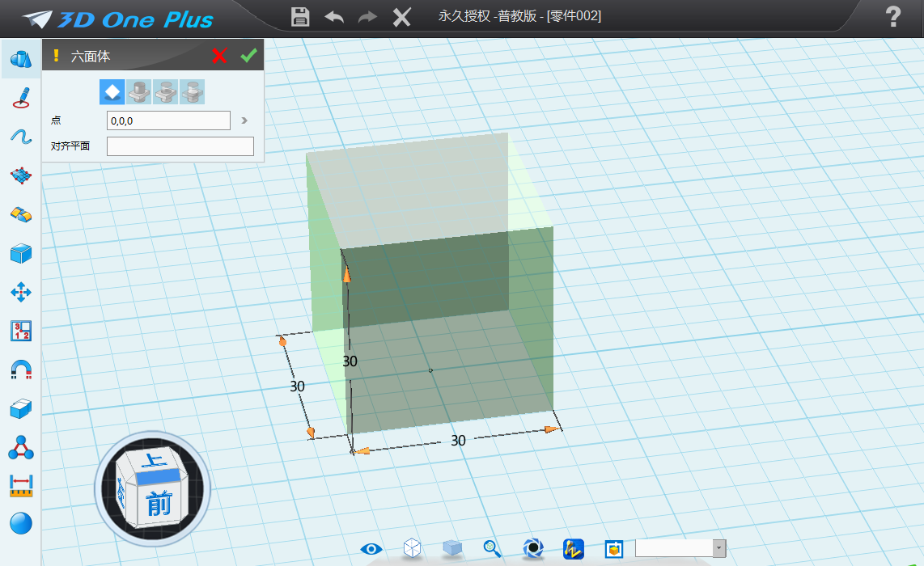The height and width of the screenshot is (566, 924).
Task: Save the file with floppy disk icon
Action: point(300,16)
